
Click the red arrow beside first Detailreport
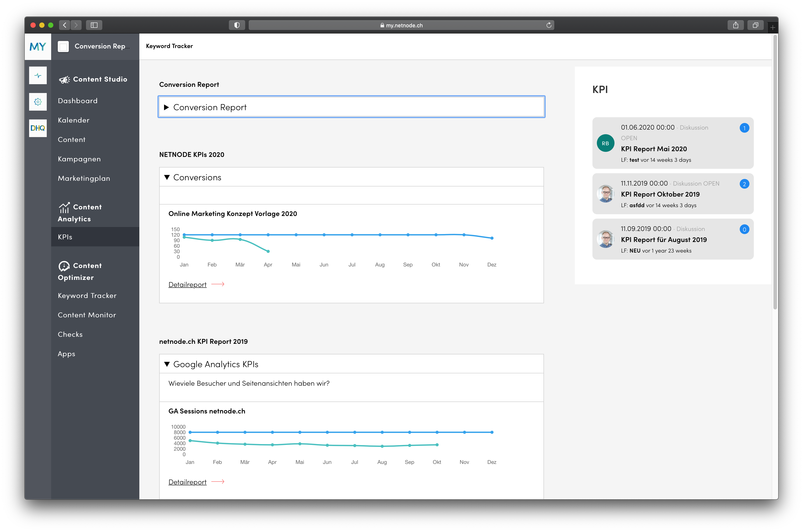[218, 284]
